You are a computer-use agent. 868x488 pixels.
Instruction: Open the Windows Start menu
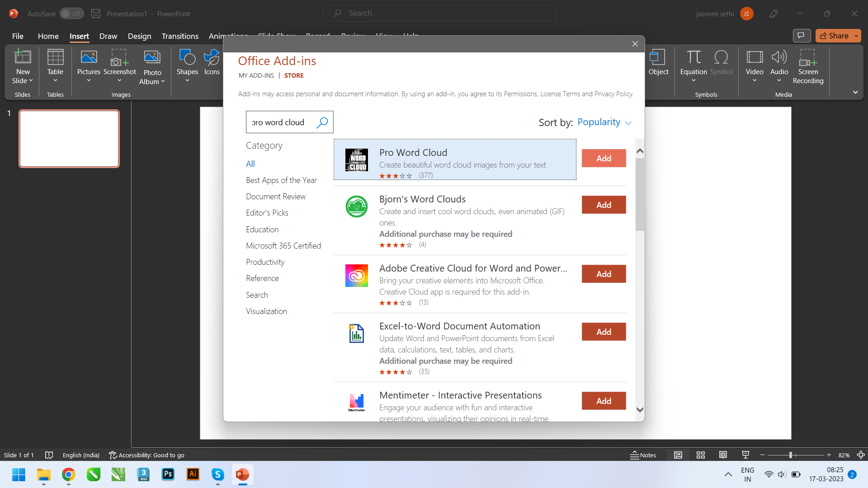[x=19, y=474]
